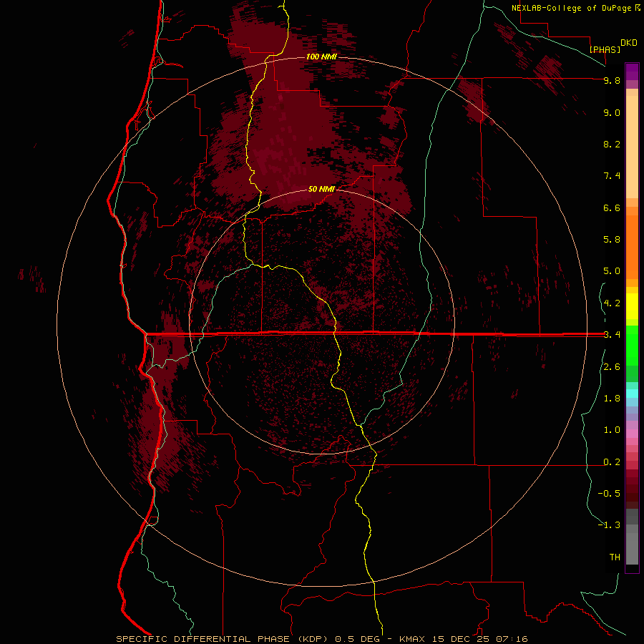Click the 3.4 value on the color scale
The image size is (644, 644).
(612, 335)
